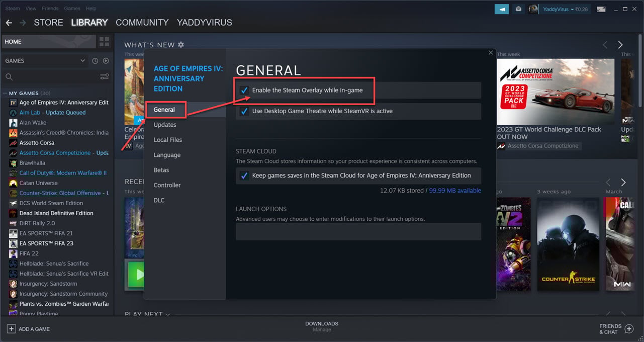Image resolution: width=644 pixels, height=342 pixels.
Task: Disable the Steam Overlay while in-game
Action: tap(244, 91)
